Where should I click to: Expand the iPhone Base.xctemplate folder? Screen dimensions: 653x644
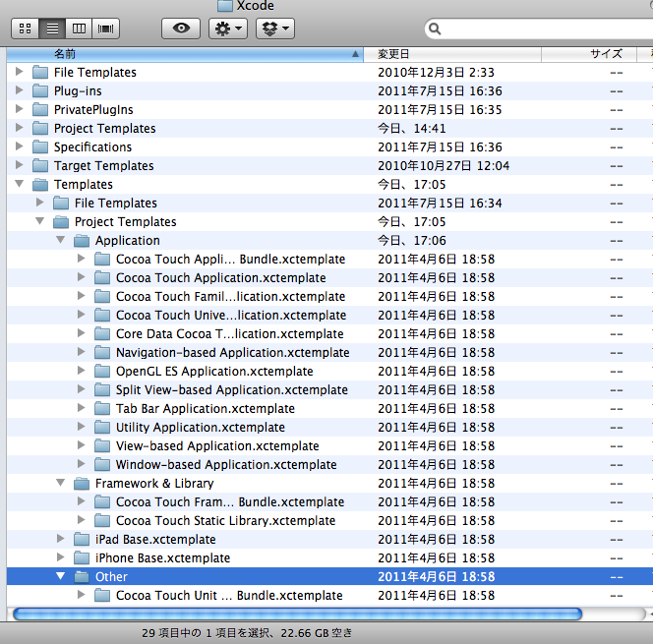(60, 557)
